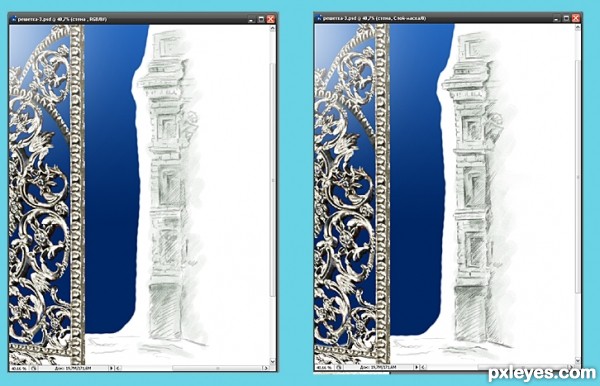
Task: Maximize the left document window
Action: [x=261, y=19]
